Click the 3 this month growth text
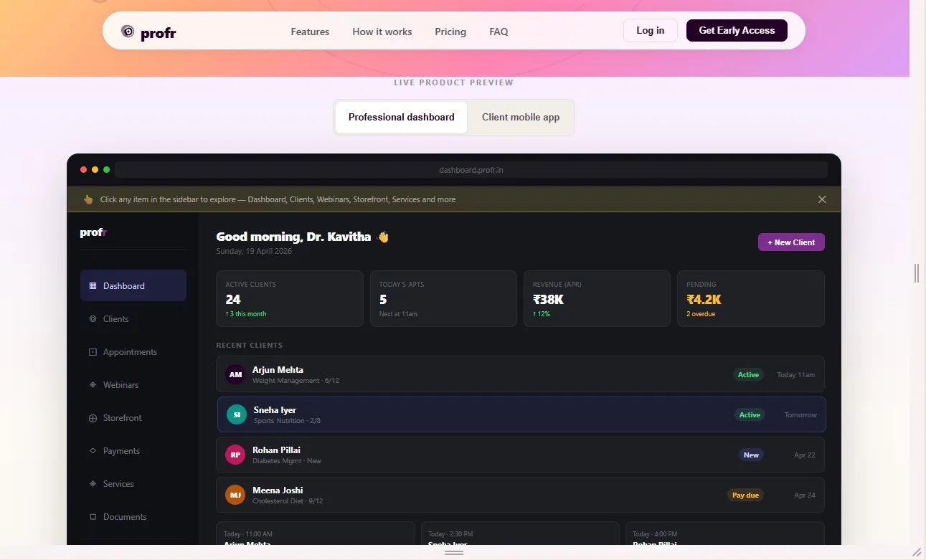The width and height of the screenshot is (926, 560). pos(246,314)
